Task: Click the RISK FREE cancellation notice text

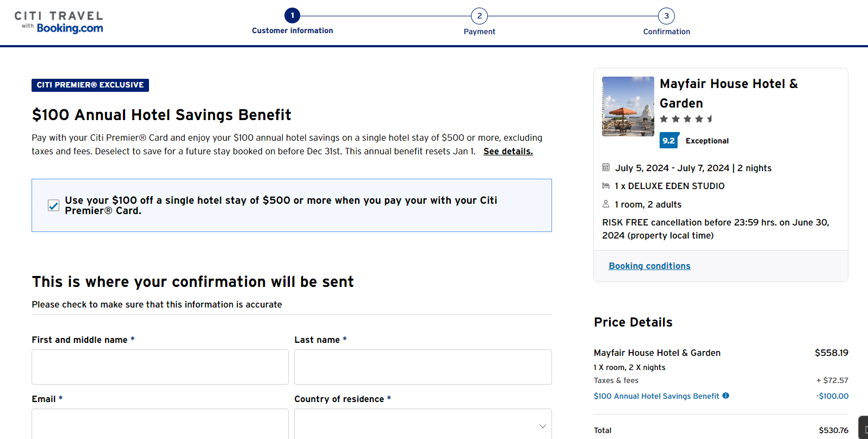Action: (x=716, y=229)
